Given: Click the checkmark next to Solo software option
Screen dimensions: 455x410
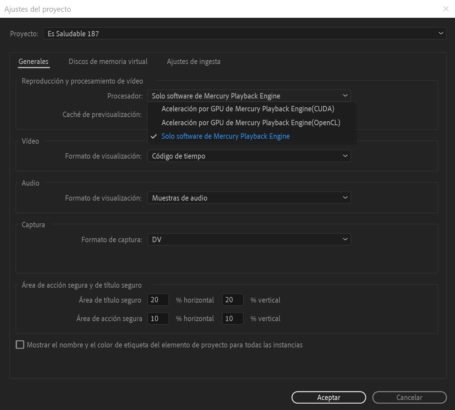Looking at the screenshot, I should [x=154, y=136].
